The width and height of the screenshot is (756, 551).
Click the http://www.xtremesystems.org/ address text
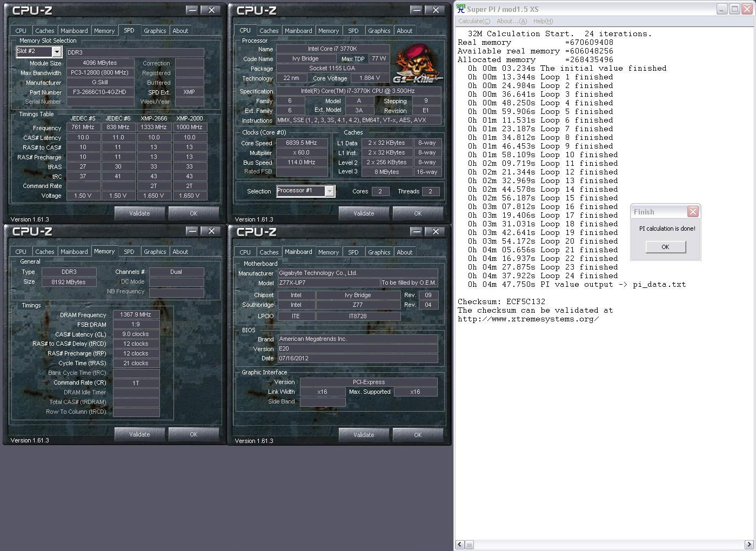(x=528, y=319)
